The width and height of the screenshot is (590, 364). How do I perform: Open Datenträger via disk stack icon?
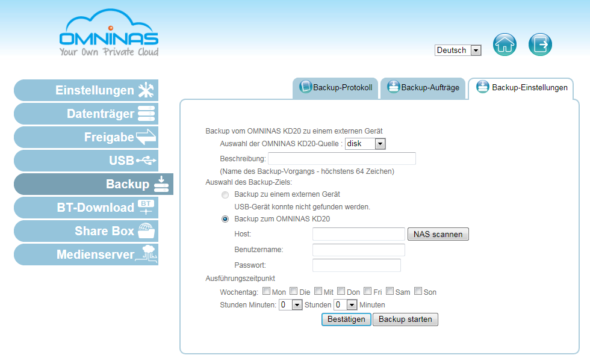click(x=146, y=114)
